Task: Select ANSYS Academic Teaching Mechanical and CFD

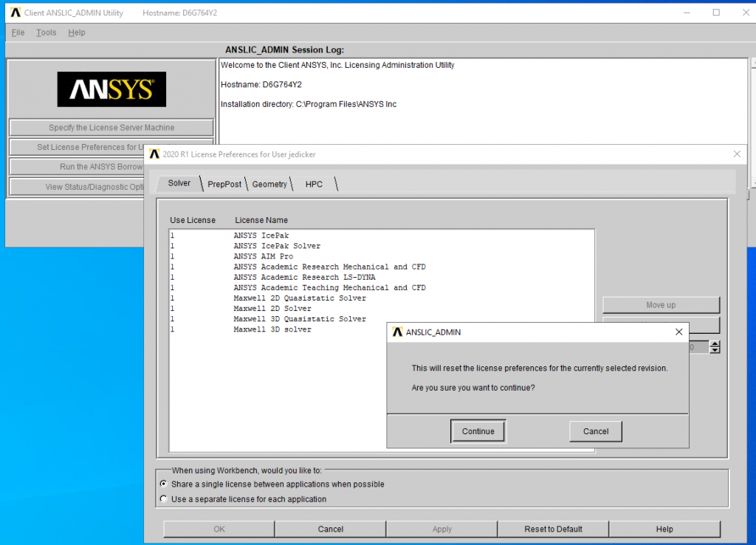Action: (x=382, y=287)
